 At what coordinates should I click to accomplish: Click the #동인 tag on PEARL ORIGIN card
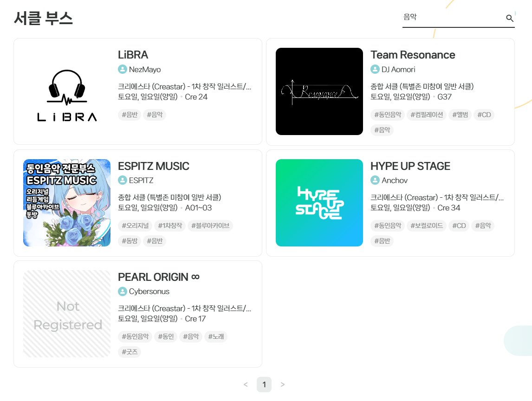click(x=166, y=336)
